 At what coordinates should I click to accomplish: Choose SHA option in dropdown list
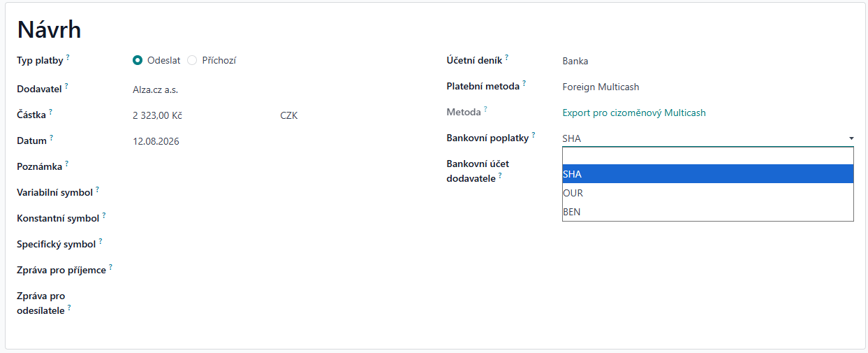(708, 174)
